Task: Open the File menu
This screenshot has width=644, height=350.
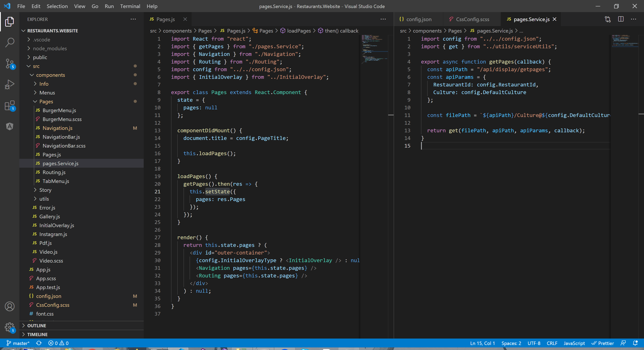Action: (21, 6)
